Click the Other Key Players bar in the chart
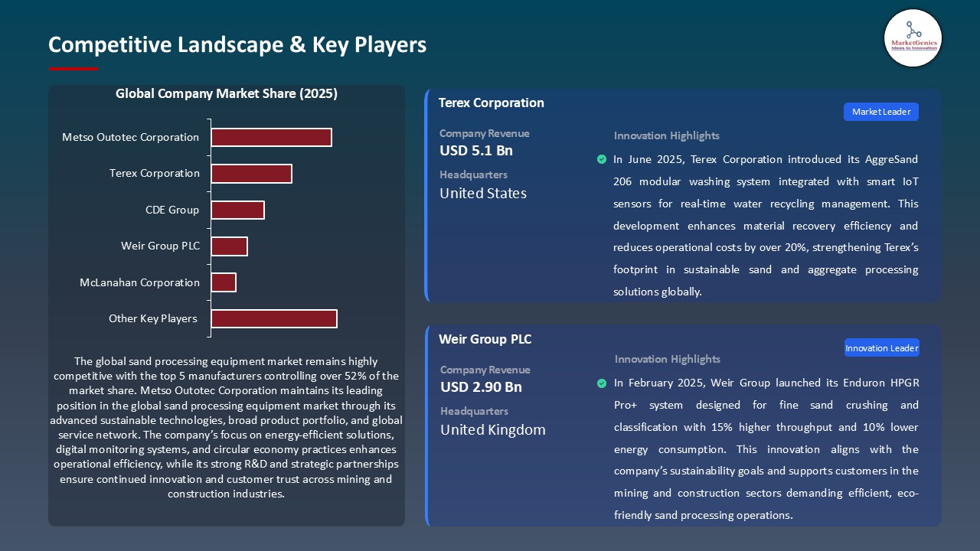 tap(274, 318)
